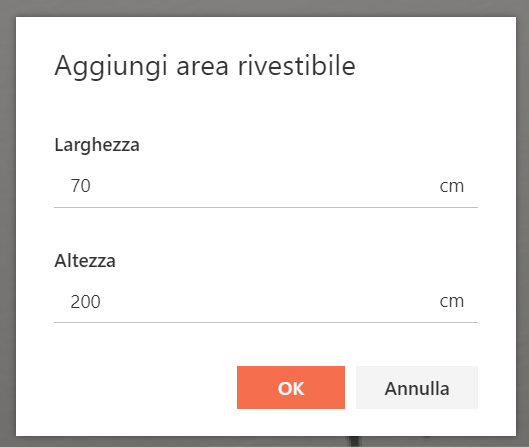Click the underline of the width field
This screenshot has width=529, height=447.
(266, 207)
